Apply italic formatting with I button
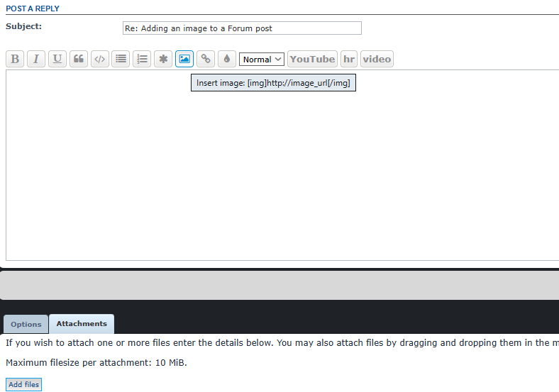The image size is (559, 392). (36, 59)
